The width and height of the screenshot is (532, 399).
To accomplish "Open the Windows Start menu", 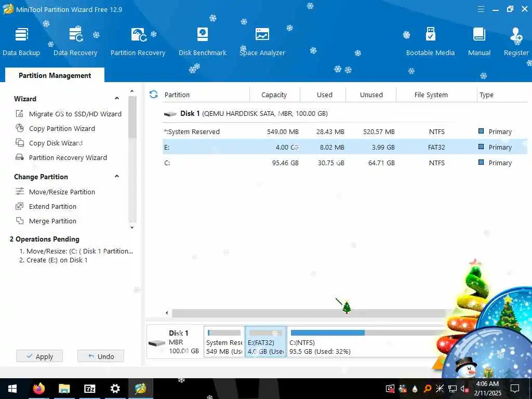I will 12,389.
